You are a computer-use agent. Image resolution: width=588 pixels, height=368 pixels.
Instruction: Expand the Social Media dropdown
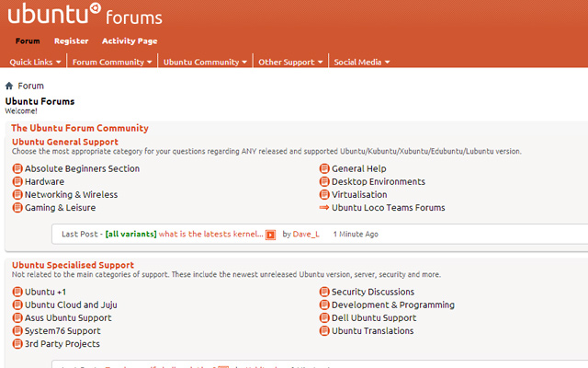pos(362,63)
